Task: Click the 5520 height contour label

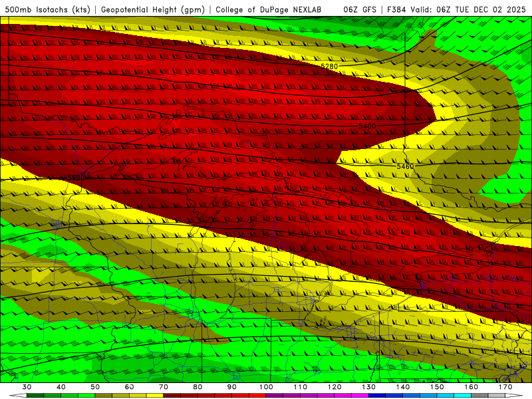Action: point(76,178)
